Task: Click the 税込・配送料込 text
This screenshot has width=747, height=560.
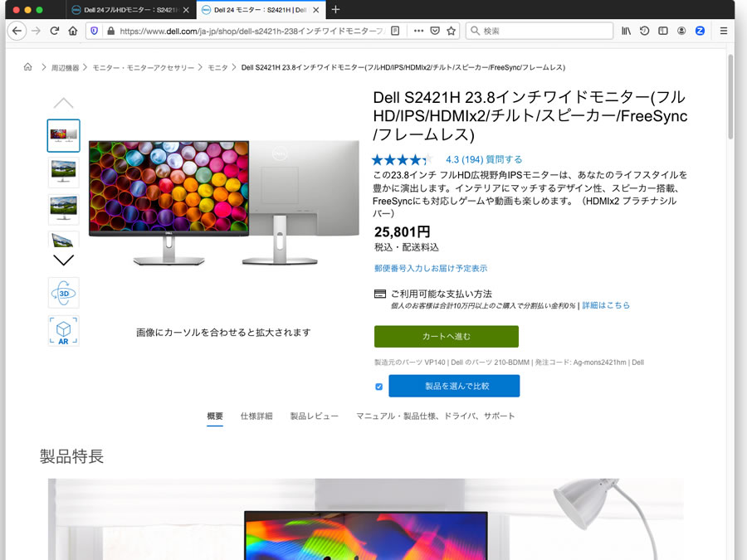Action: click(x=407, y=247)
